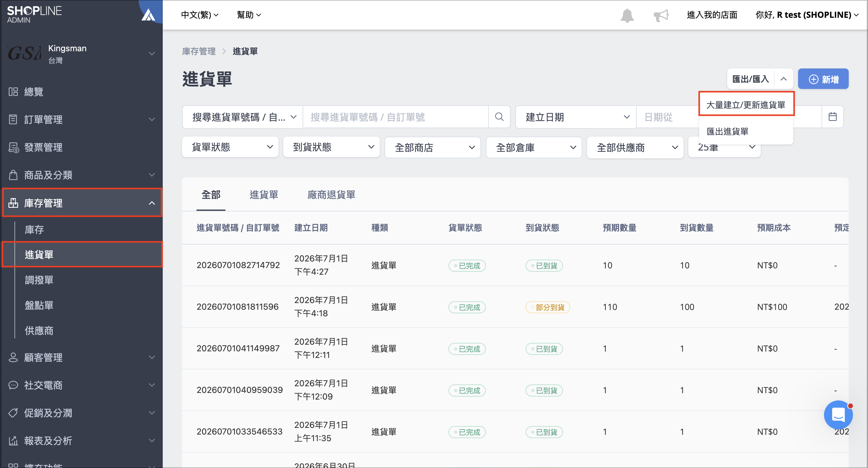868x468 pixels.
Task: Click the 庫存管理 breadcrumb link
Action: [199, 51]
